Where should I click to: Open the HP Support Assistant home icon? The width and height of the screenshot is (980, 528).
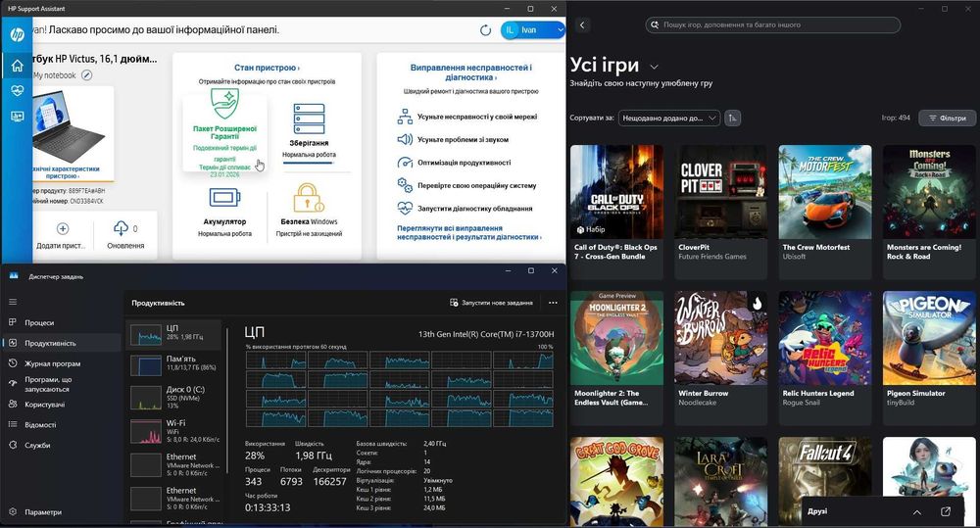coord(17,67)
